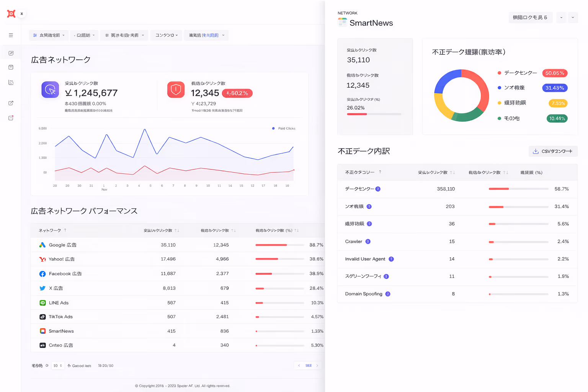Viewport: 588px width, 392px height.
Task: Click the Google Ads logo in network table
Action: point(42,245)
